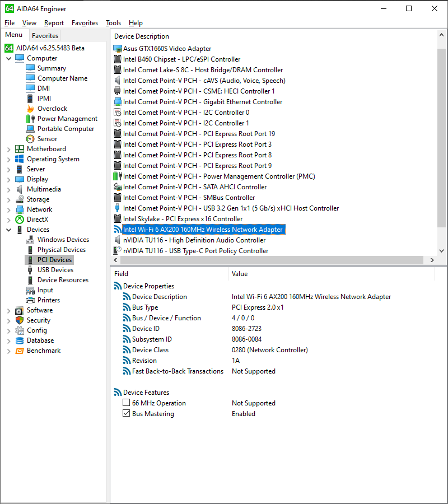
Task: Expand the Operating System node
Action: (x=8, y=159)
